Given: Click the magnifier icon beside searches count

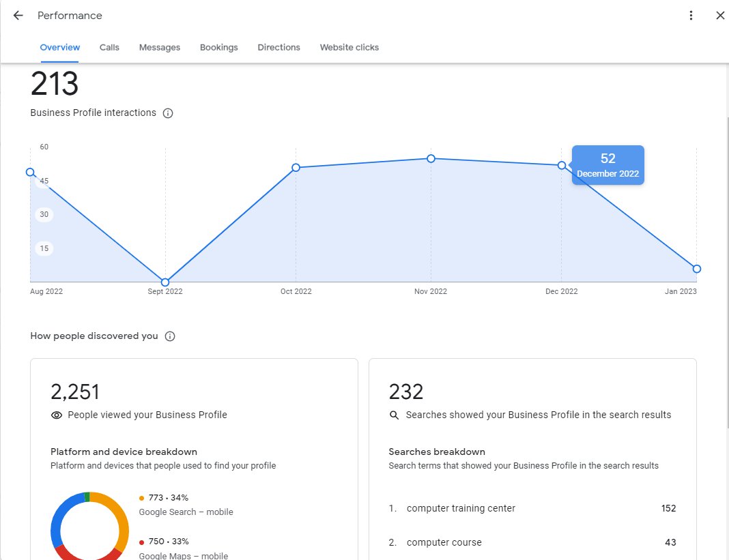Looking at the screenshot, I should 394,415.
